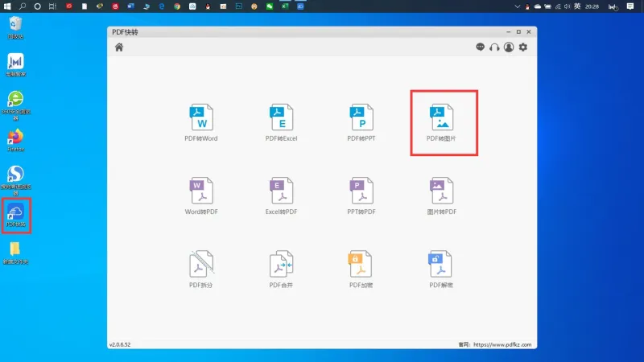Open the PDF解密 decrypt tool

[441, 269]
